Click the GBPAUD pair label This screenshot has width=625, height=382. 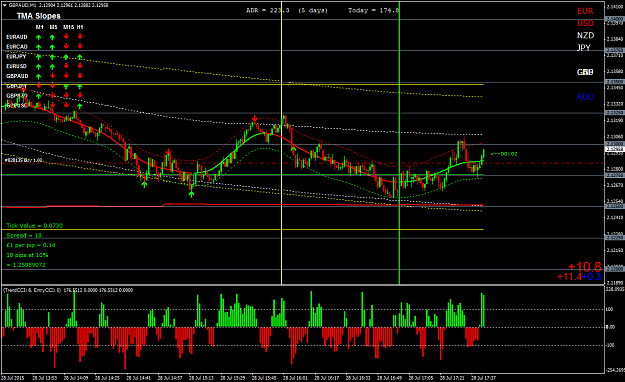tap(17, 76)
